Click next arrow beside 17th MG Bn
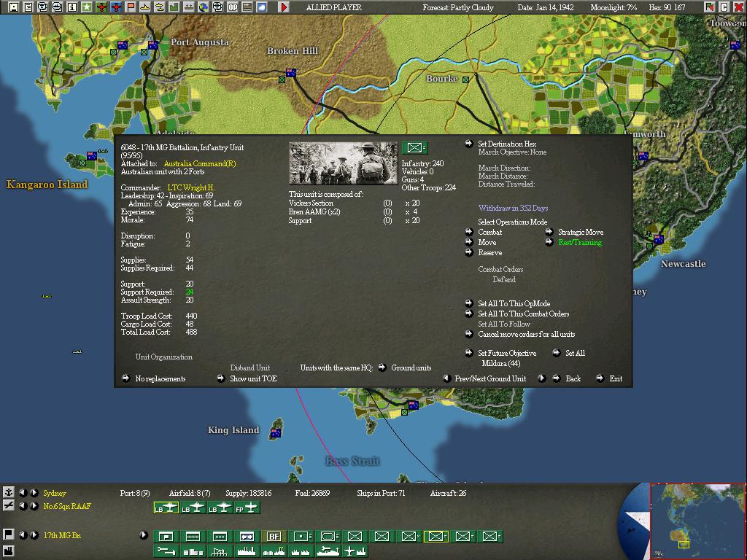Image resolution: width=747 pixels, height=560 pixels. tap(34, 534)
